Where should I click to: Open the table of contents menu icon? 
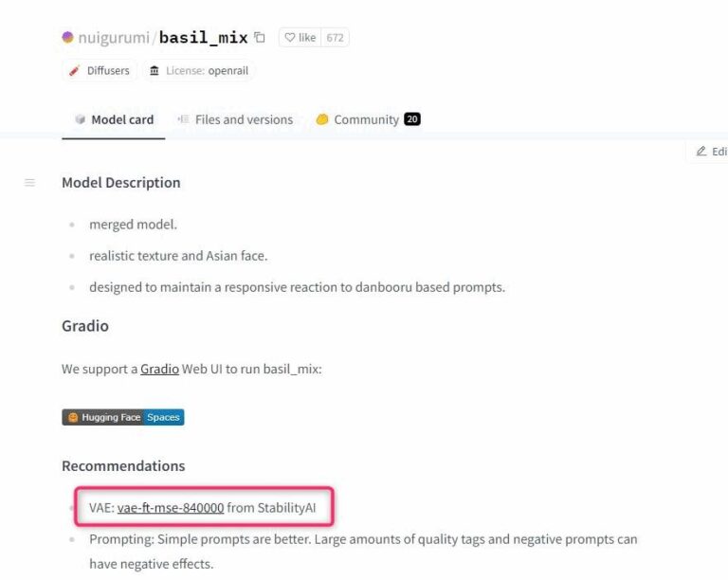(30, 182)
